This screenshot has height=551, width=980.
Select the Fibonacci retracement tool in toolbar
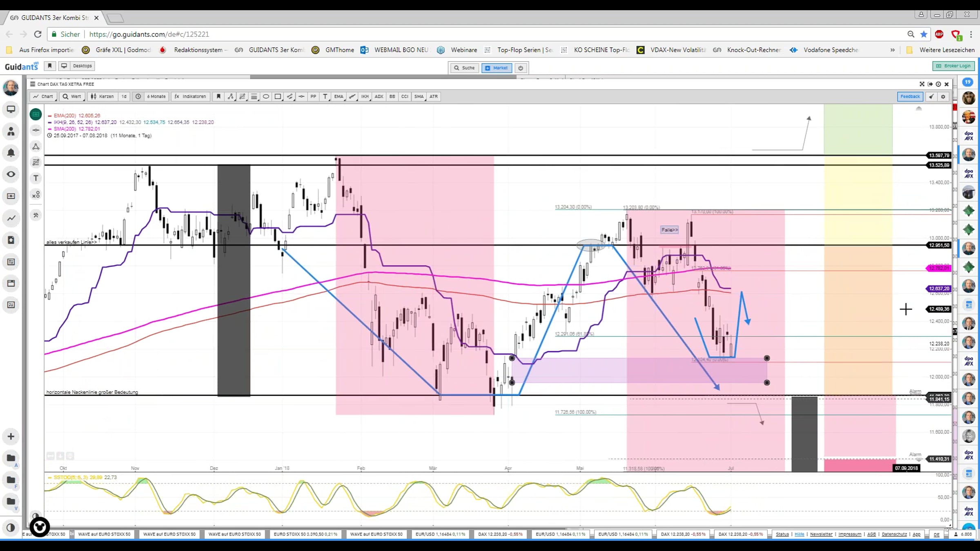(x=242, y=96)
